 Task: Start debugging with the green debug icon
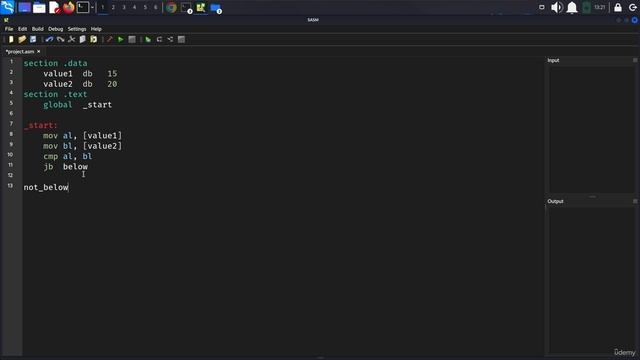[148, 39]
